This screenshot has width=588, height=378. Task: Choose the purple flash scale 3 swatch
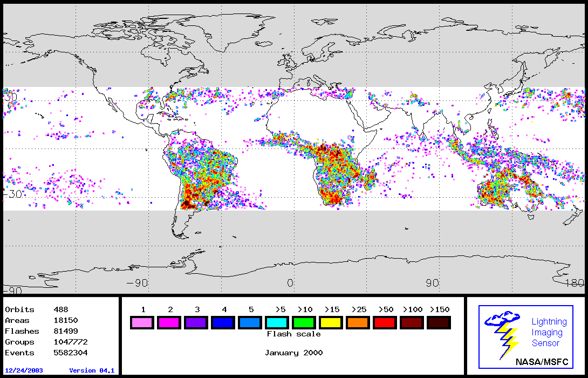197,323
